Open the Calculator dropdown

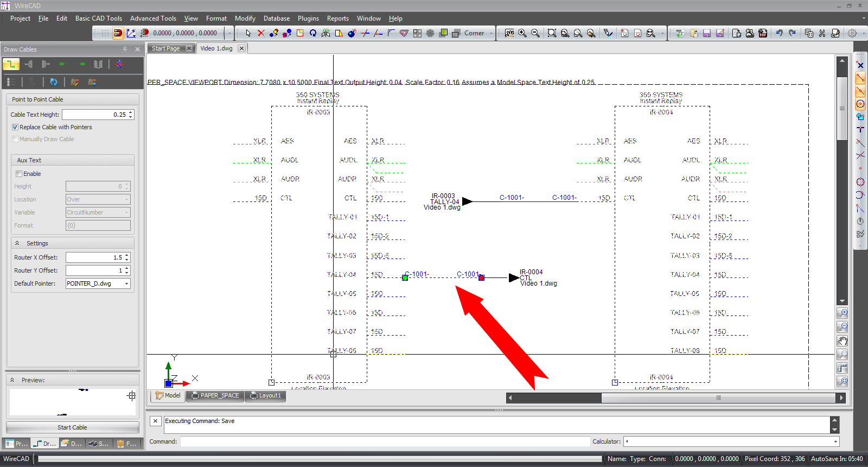click(835, 441)
